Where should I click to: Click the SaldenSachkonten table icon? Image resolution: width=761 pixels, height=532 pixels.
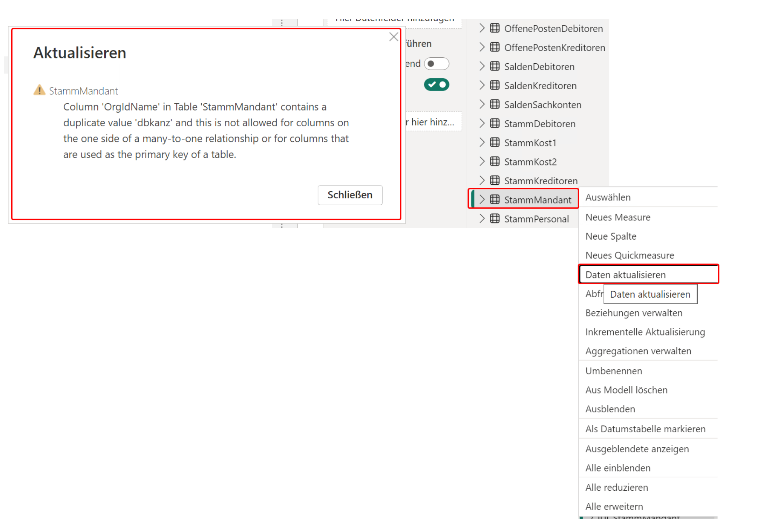(495, 104)
